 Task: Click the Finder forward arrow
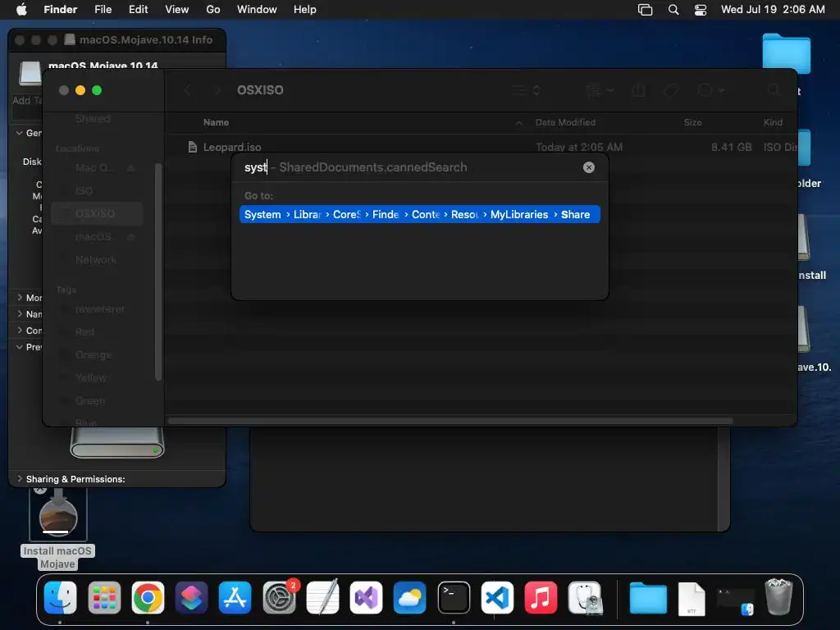click(x=217, y=90)
